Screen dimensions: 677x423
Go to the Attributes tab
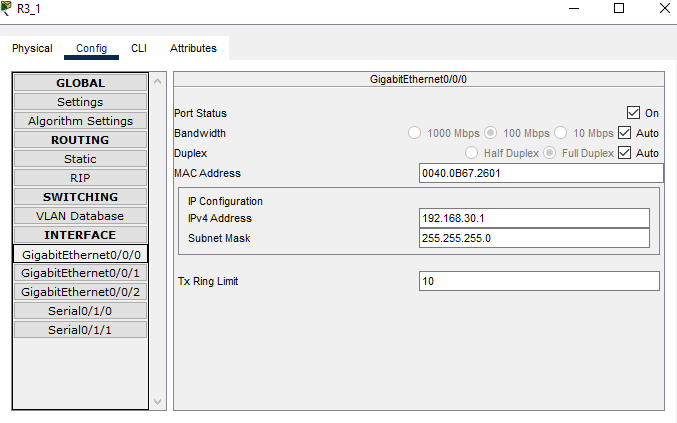point(193,48)
